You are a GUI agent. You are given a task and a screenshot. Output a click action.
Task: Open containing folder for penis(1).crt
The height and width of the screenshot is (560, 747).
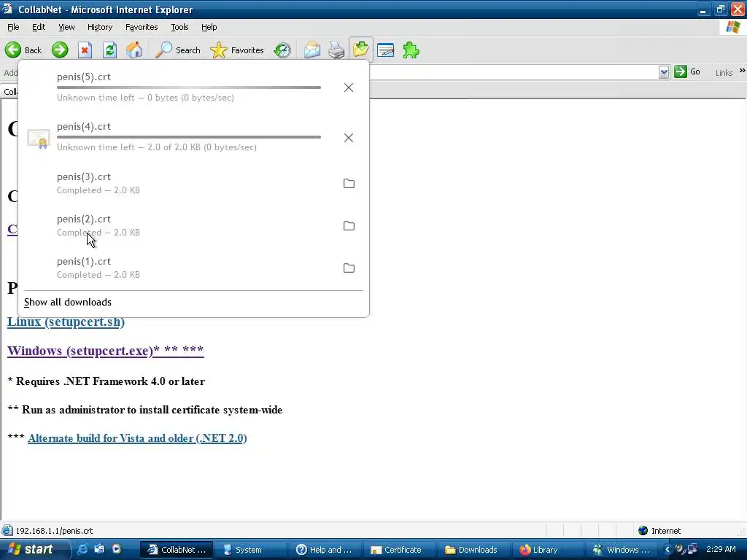click(349, 268)
